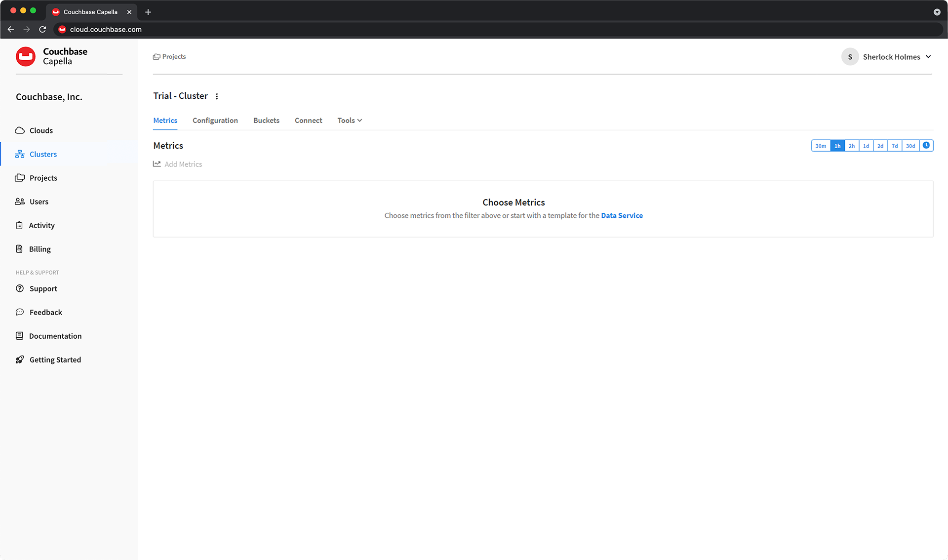
Task: Click the Activity clipboard icon in sidebar
Action: click(19, 225)
